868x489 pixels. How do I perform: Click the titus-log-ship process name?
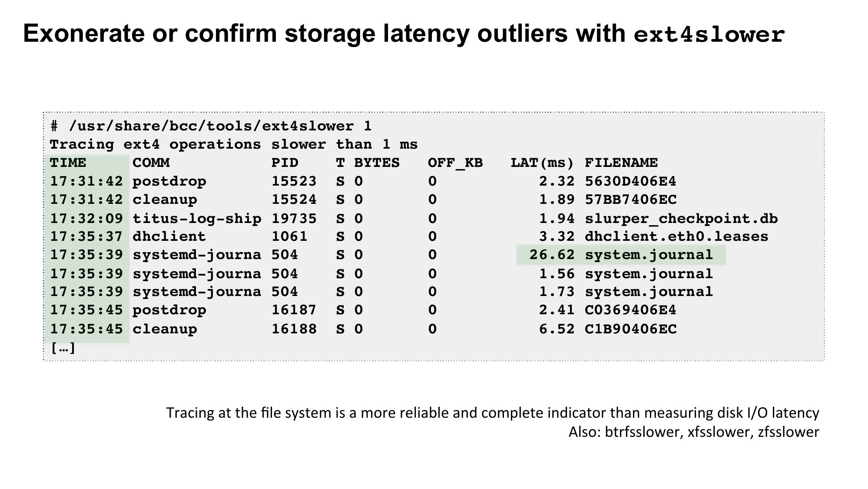click(197, 218)
